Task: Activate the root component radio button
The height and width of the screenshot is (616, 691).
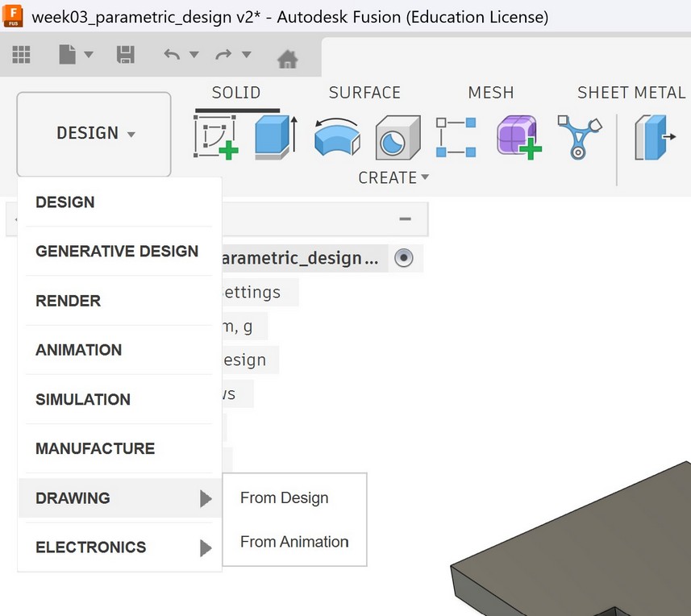Action: (x=404, y=258)
